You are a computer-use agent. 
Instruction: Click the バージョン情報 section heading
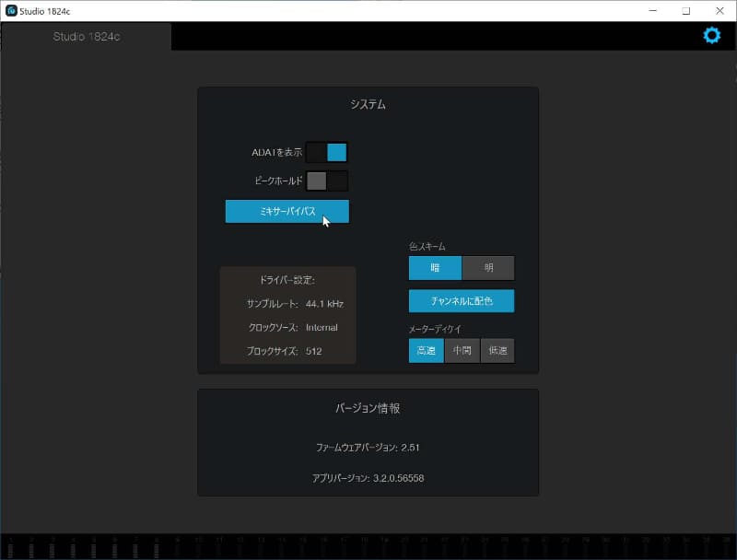pos(368,408)
